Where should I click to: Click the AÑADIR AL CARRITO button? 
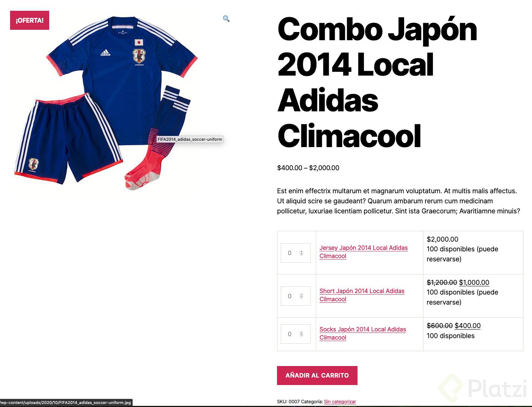point(317,375)
